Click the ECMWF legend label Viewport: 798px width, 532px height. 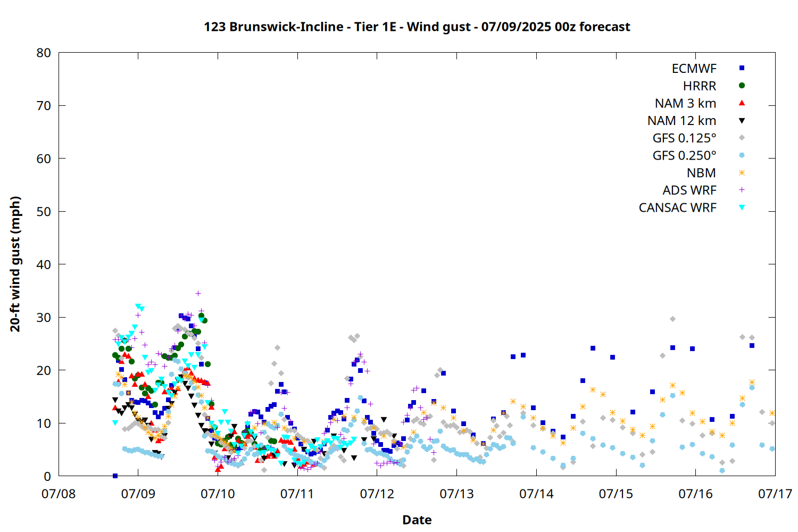[694, 69]
